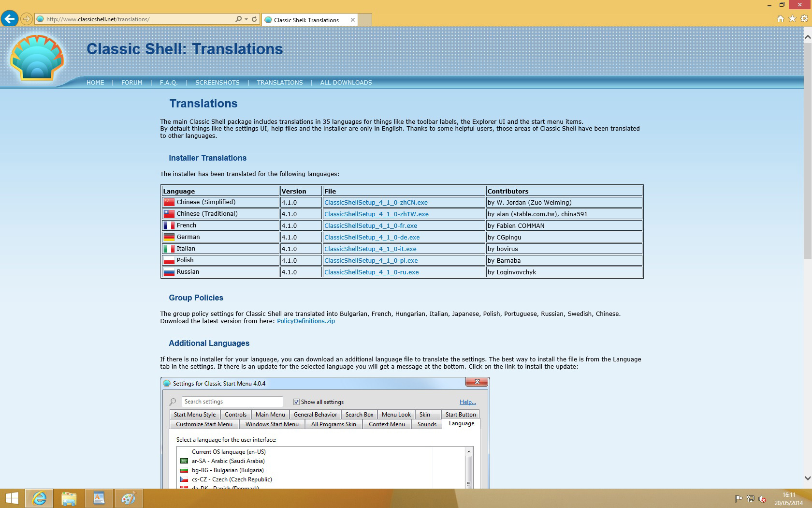Click the browser Back arrow button

(x=10, y=19)
